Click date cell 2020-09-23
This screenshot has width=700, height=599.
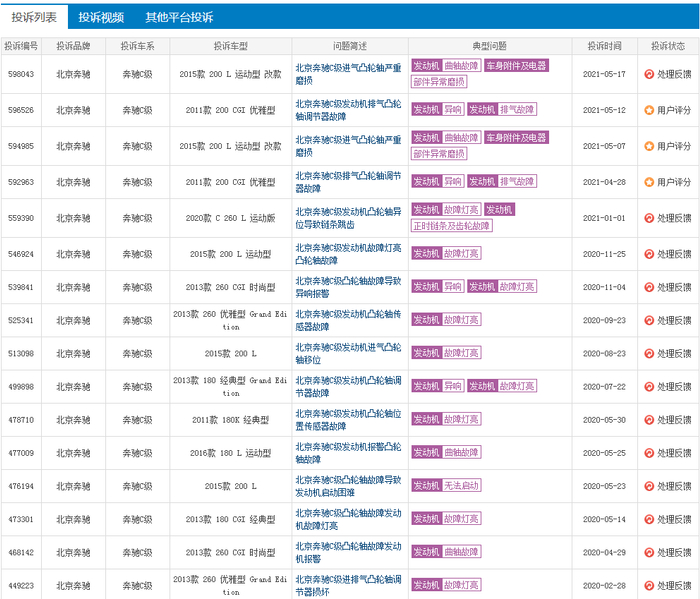tap(604, 320)
